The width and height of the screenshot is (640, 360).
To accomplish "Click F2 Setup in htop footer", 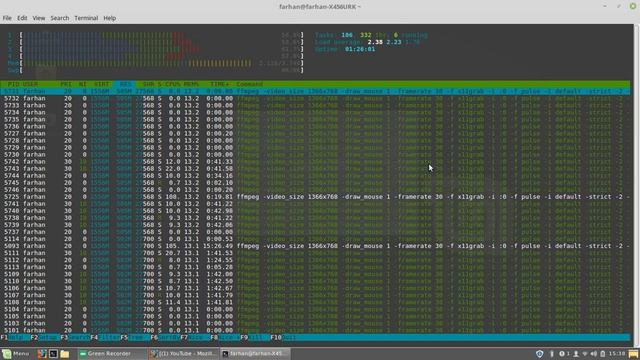I will tap(45, 338).
